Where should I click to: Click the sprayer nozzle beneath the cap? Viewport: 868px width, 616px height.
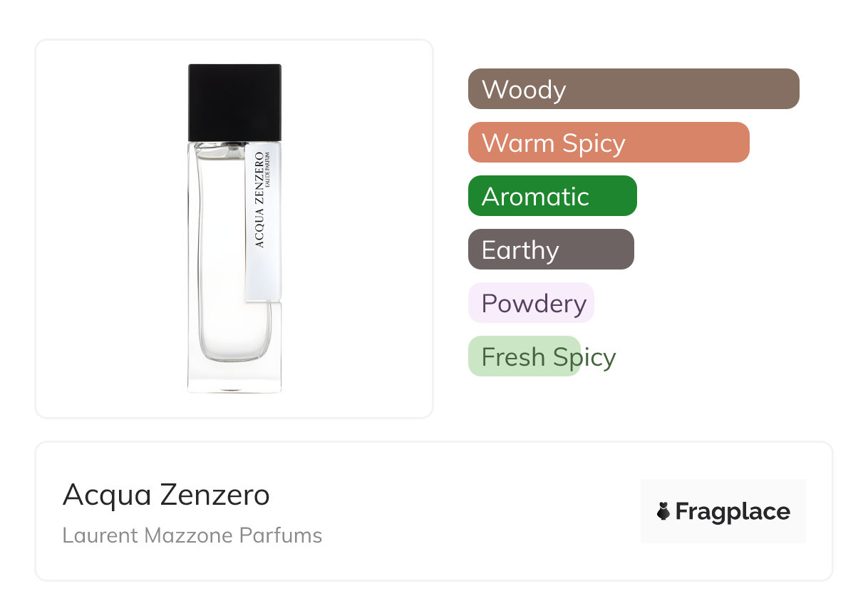pos(227,148)
